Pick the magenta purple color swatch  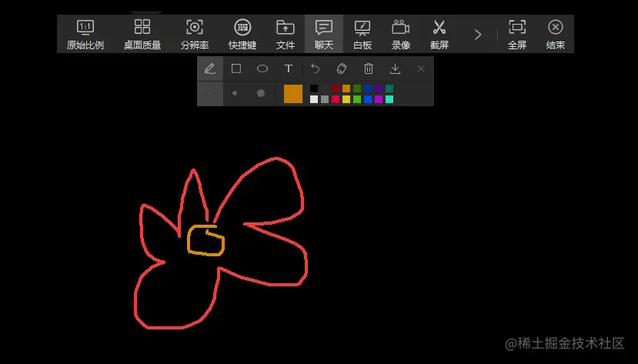pyautogui.click(x=379, y=99)
